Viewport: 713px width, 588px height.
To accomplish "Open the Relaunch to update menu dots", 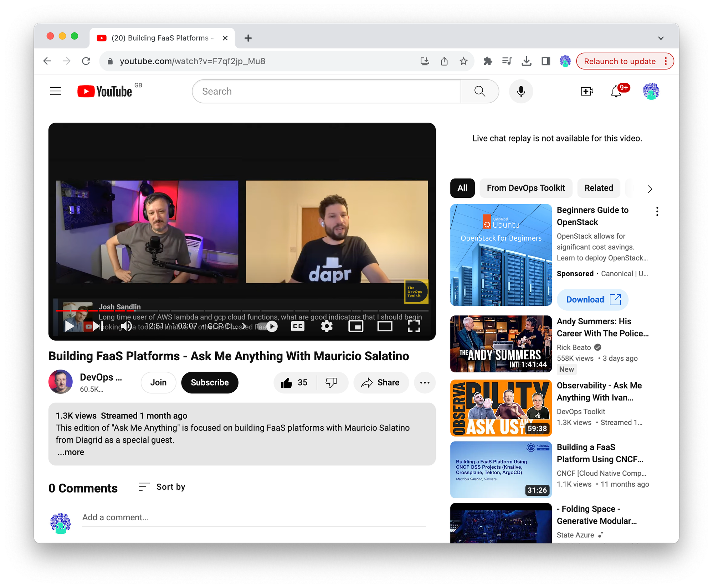I will click(x=666, y=61).
